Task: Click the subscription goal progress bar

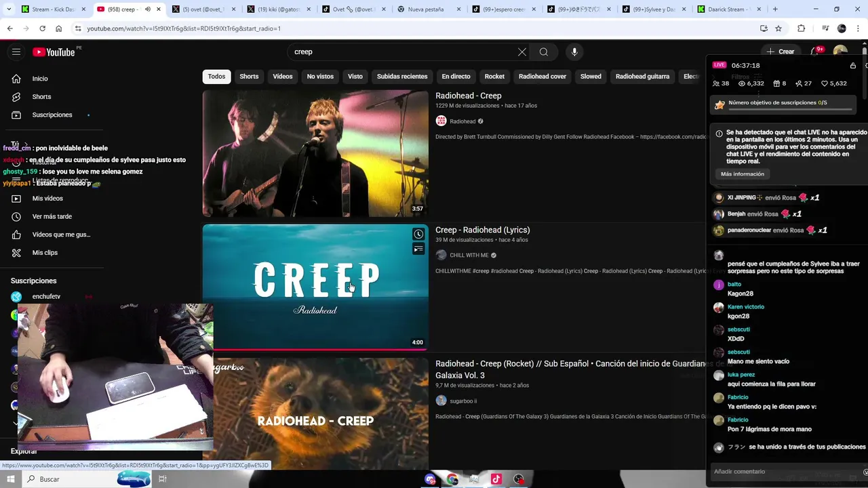Action: pyautogui.click(x=790, y=109)
